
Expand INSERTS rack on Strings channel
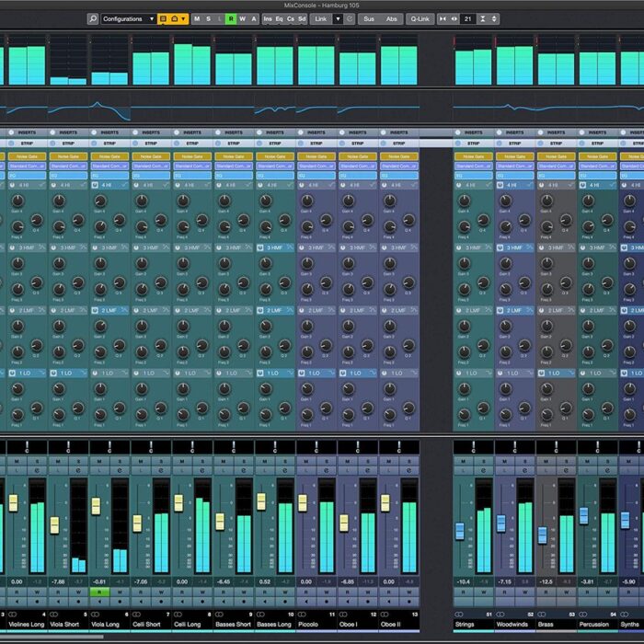pyautogui.click(x=474, y=132)
